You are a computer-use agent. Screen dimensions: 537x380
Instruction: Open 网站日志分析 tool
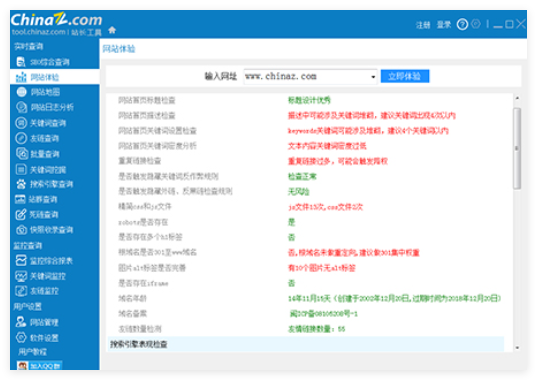[x=45, y=107]
